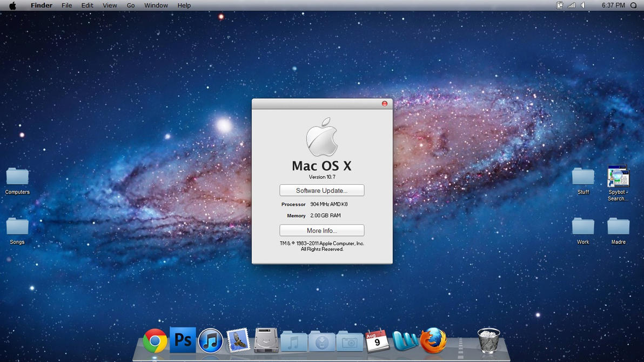This screenshot has width=644, height=362.
Task: Open the Mail stamp icon in dock
Action: point(238,340)
